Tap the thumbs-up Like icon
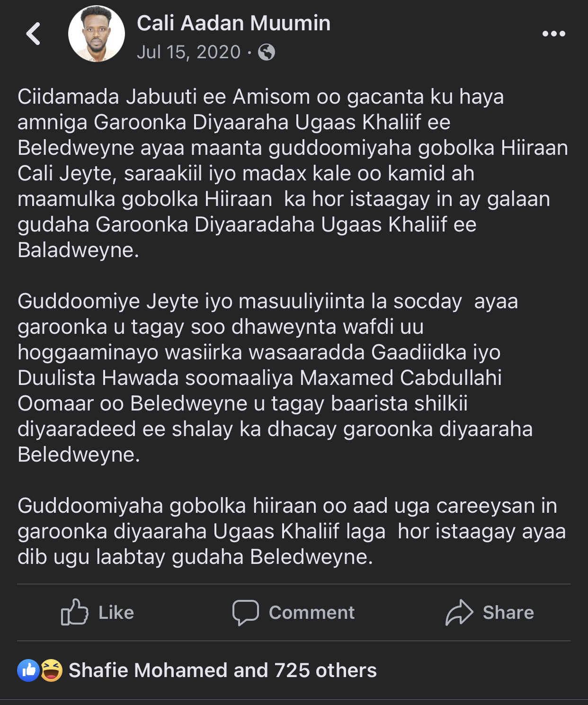Screen dimensions: 588x705 75,612
